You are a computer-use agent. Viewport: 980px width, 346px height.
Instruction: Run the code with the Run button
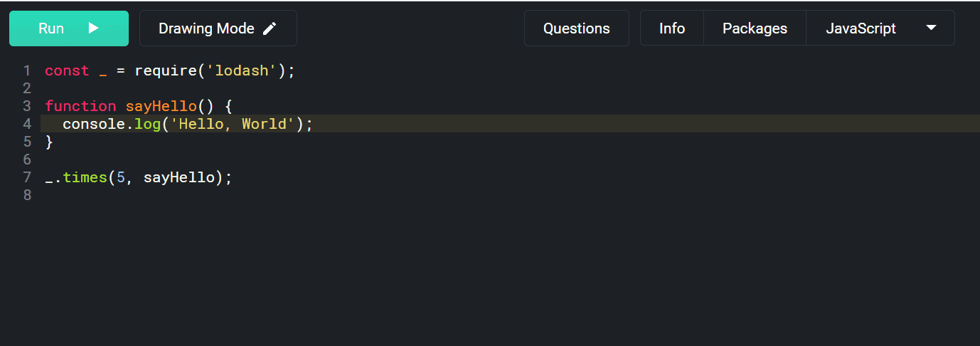pos(69,28)
